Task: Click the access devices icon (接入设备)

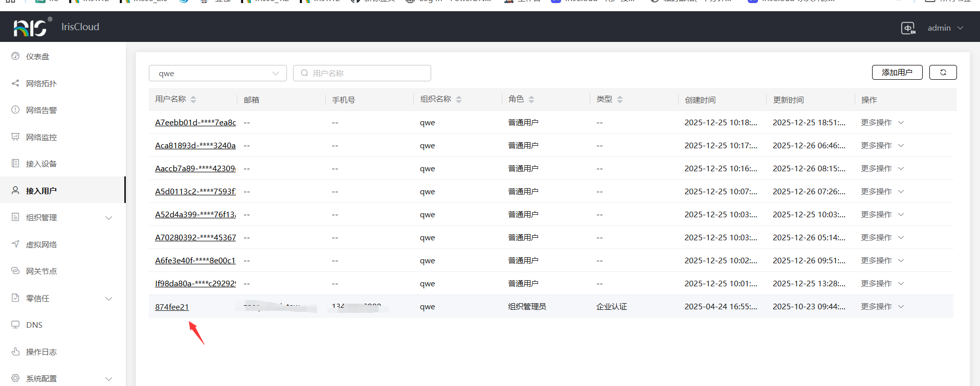Action: point(15,164)
